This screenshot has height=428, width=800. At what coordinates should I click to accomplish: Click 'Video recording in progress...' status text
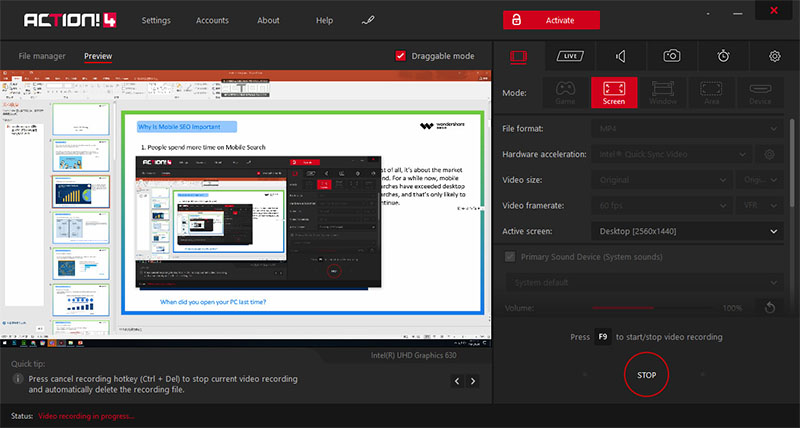tap(86, 416)
